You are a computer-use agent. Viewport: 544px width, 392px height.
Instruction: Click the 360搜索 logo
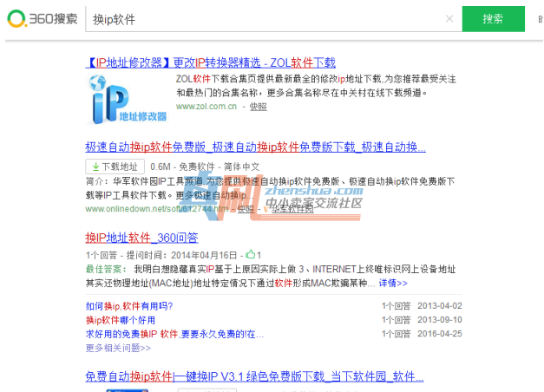click(x=43, y=18)
